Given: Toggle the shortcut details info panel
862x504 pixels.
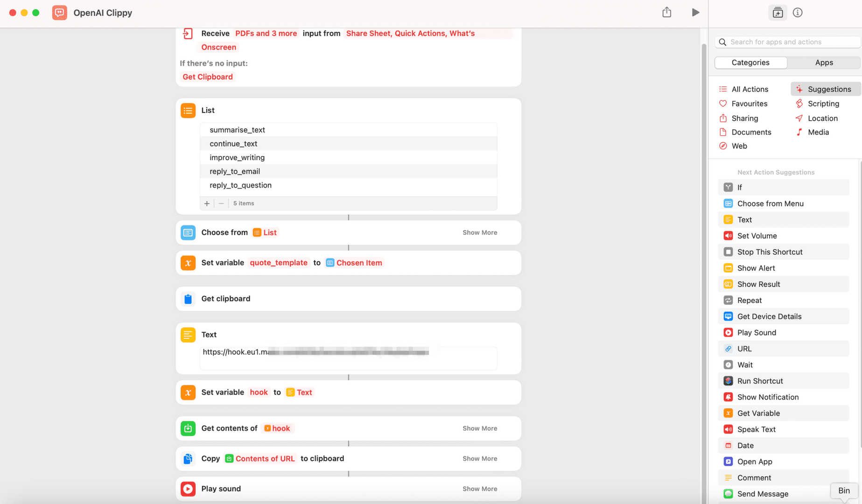Looking at the screenshot, I should tap(797, 13).
